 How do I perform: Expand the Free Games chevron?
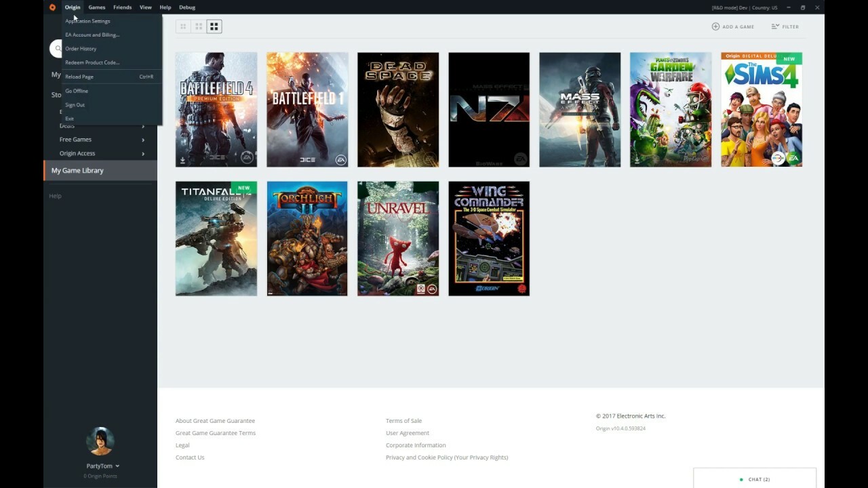[143, 140]
